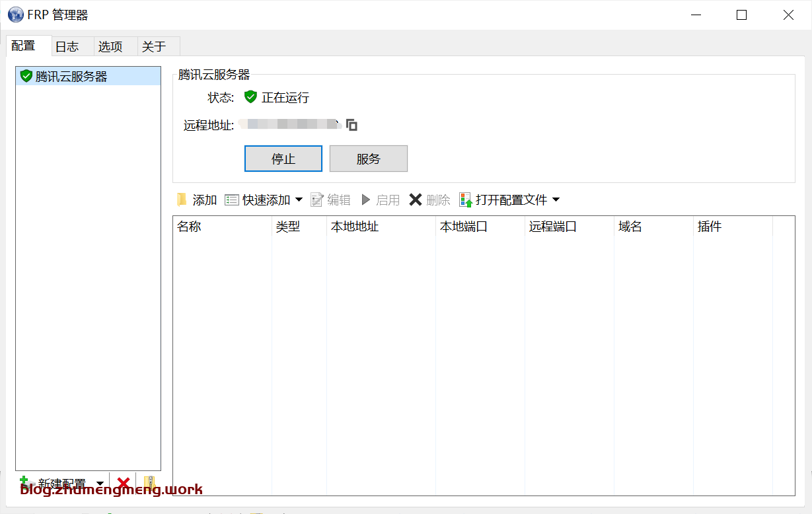Click the 新建配置 green plus icon

pyautogui.click(x=26, y=483)
